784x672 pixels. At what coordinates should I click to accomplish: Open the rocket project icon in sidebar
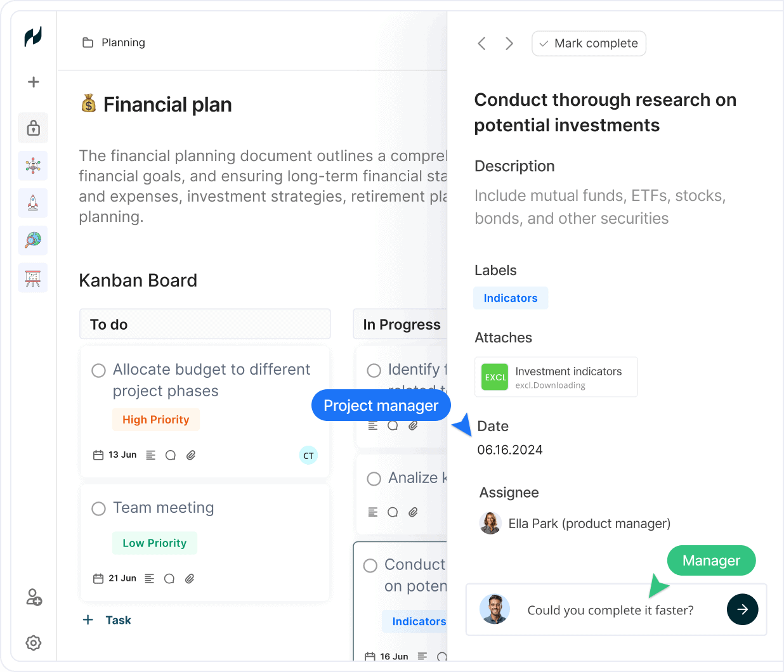(33, 204)
